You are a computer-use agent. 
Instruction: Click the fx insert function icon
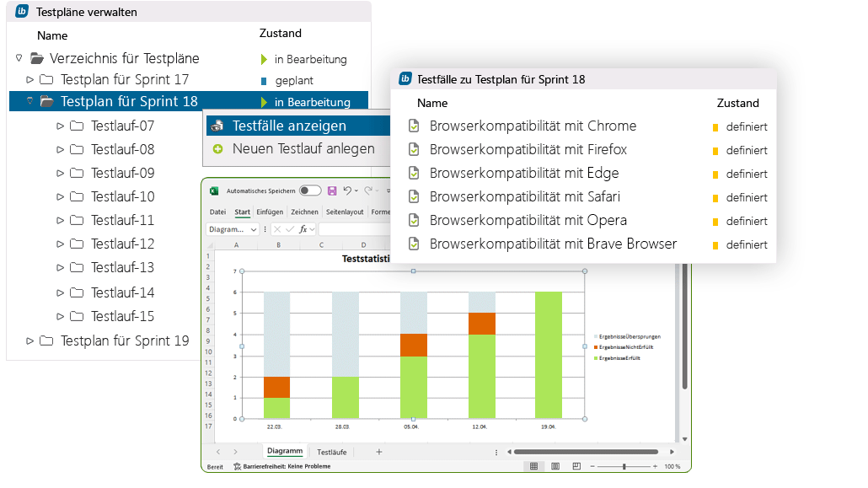click(303, 229)
